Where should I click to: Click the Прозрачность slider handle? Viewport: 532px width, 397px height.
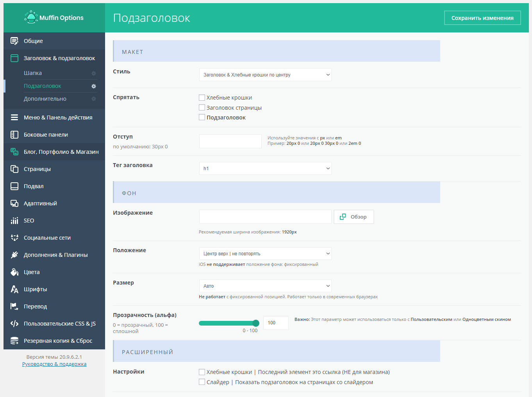click(x=256, y=323)
